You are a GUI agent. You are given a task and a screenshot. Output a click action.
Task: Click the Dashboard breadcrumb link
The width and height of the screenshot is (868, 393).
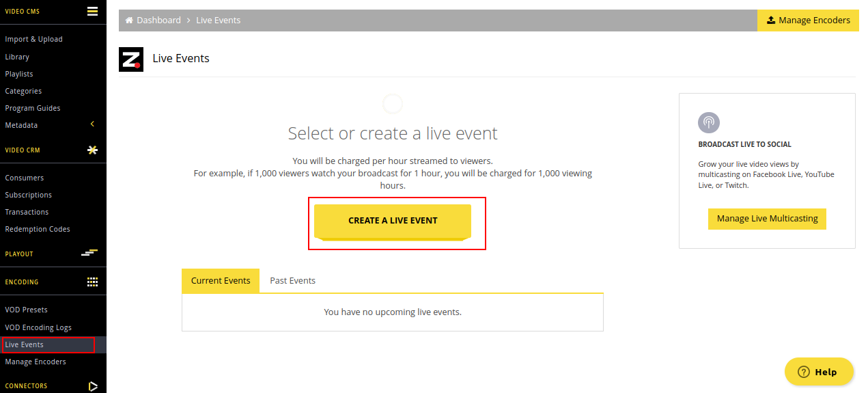click(158, 21)
